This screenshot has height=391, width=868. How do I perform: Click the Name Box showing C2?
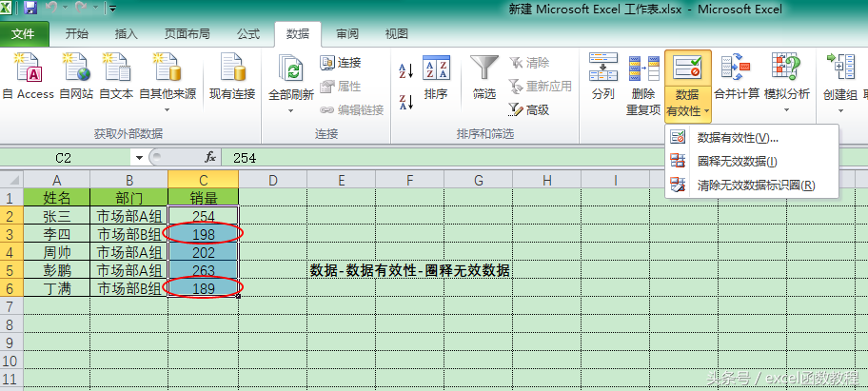coord(66,158)
